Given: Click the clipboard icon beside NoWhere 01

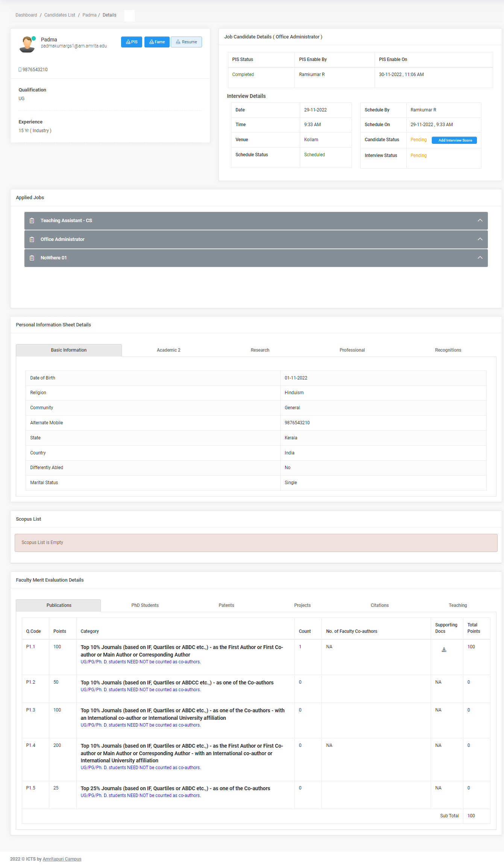Looking at the screenshot, I should pos(32,258).
